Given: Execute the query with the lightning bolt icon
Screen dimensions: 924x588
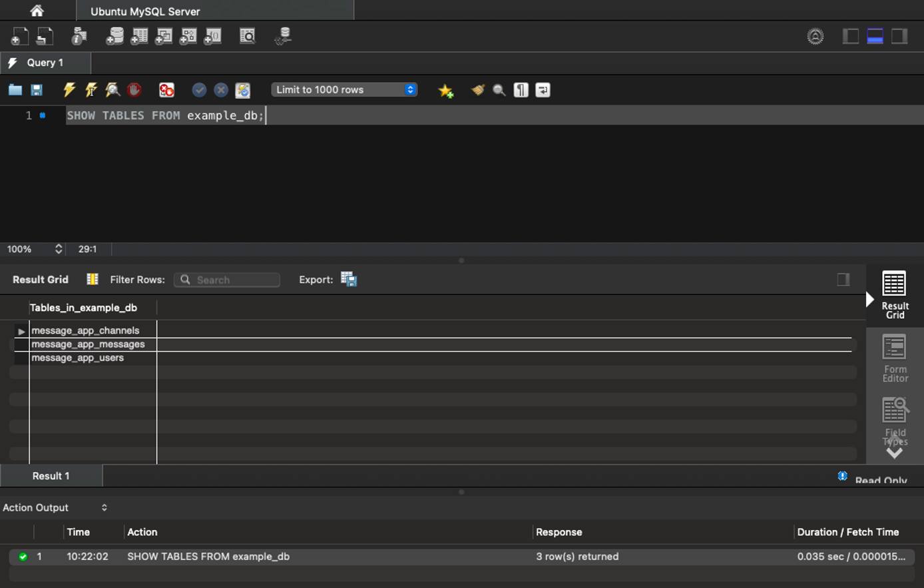Looking at the screenshot, I should pos(69,90).
